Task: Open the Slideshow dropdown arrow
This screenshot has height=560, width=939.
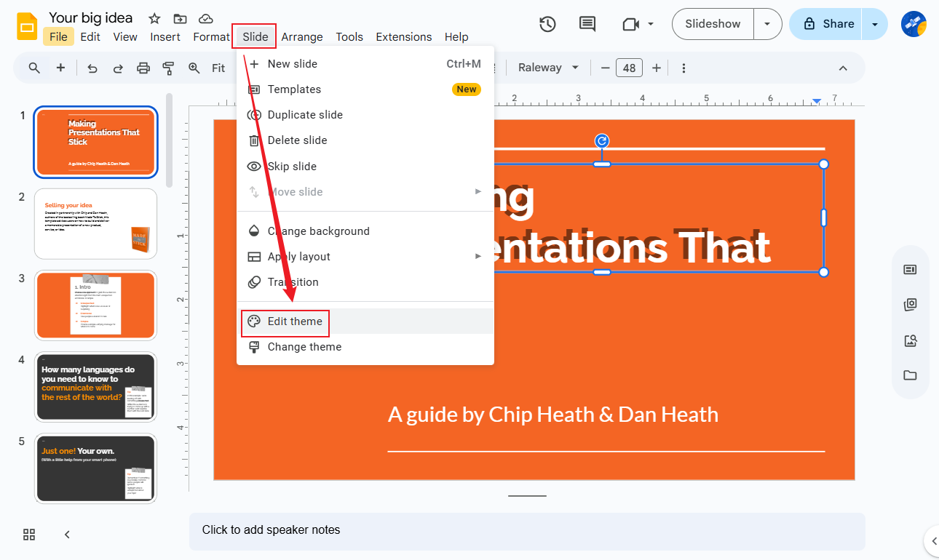Action: point(767,23)
